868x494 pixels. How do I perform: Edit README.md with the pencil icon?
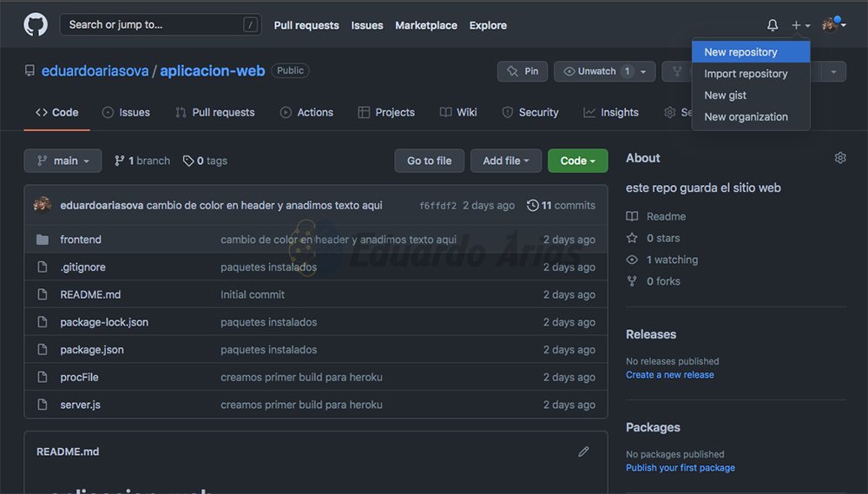pyautogui.click(x=583, y=452)
